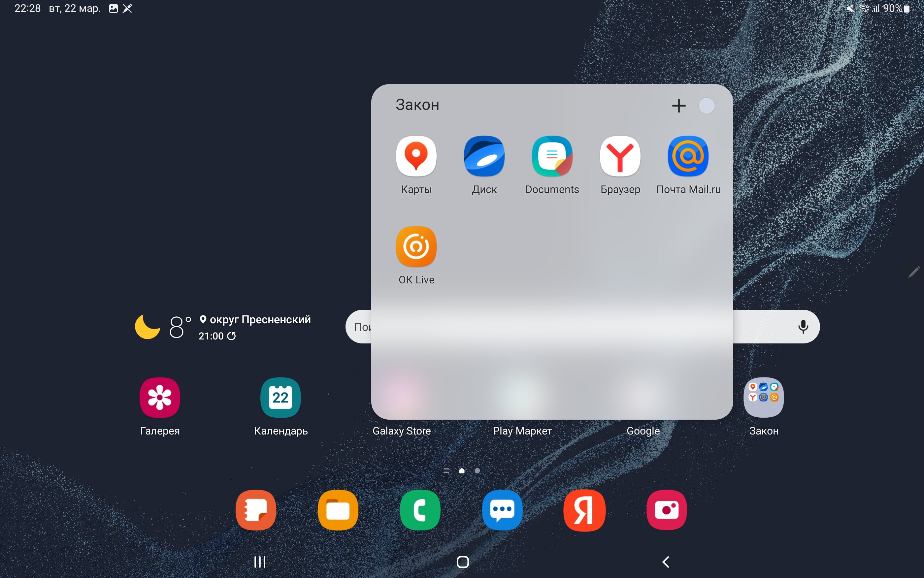Screen dimensions: 924x578
Task: Tap the weather refresh icon next to 21:00
Action: (231, 336)
